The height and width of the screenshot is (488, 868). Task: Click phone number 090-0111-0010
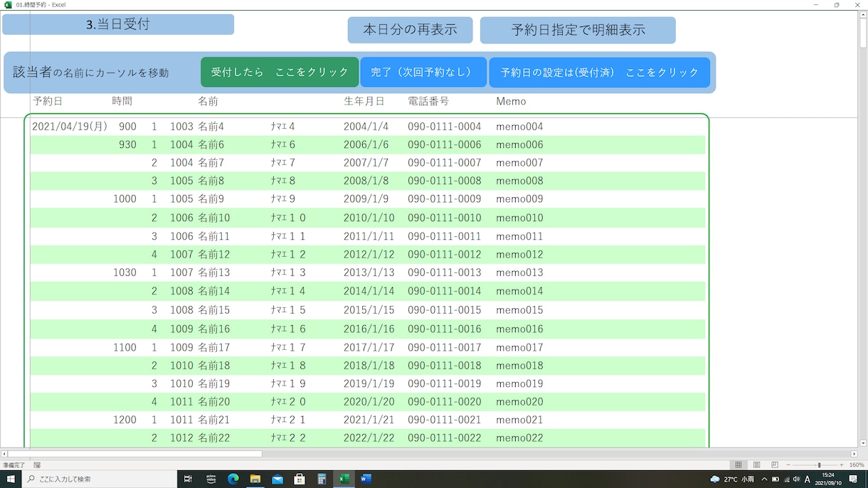pos(445,218)
